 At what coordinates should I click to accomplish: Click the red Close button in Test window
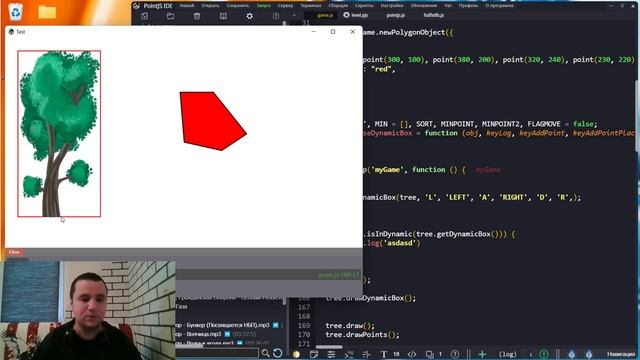14,252
